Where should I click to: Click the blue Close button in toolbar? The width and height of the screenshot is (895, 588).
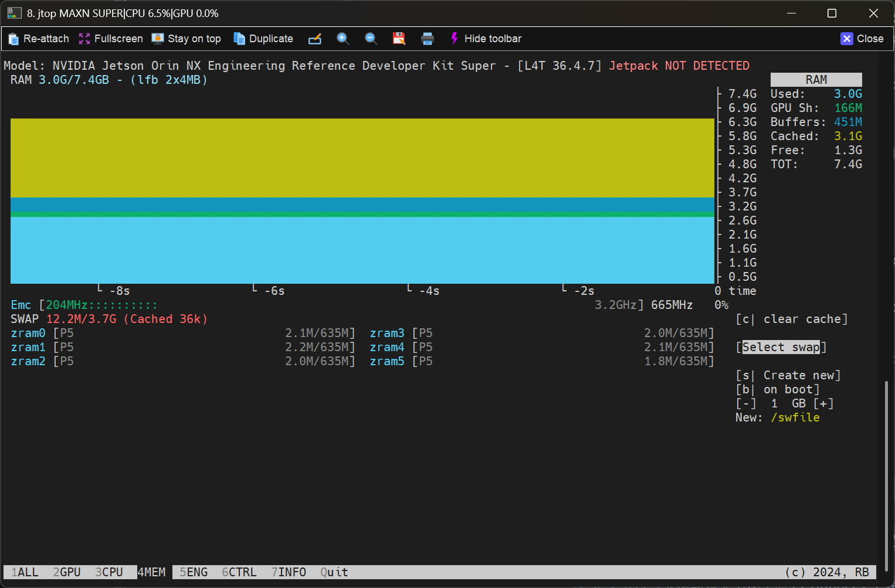click(862, 39)
